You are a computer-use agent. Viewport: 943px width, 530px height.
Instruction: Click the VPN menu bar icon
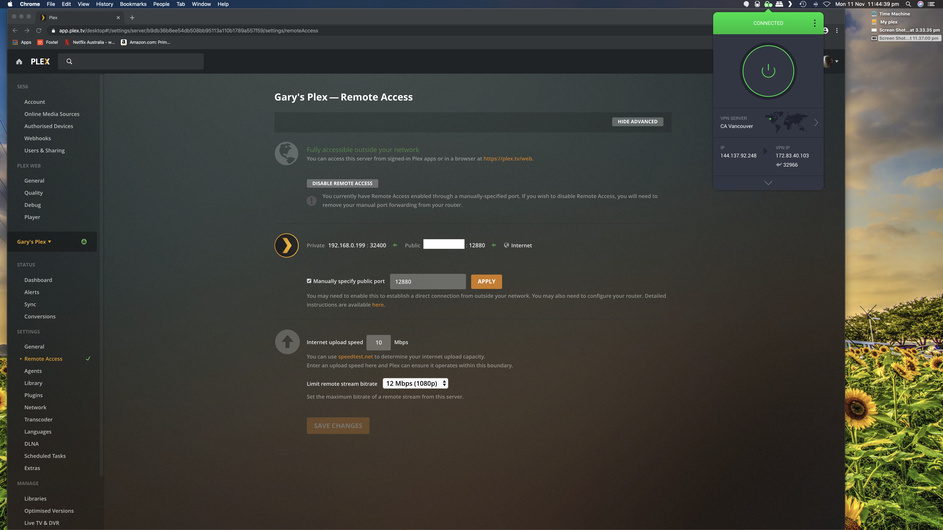[768, 4]
